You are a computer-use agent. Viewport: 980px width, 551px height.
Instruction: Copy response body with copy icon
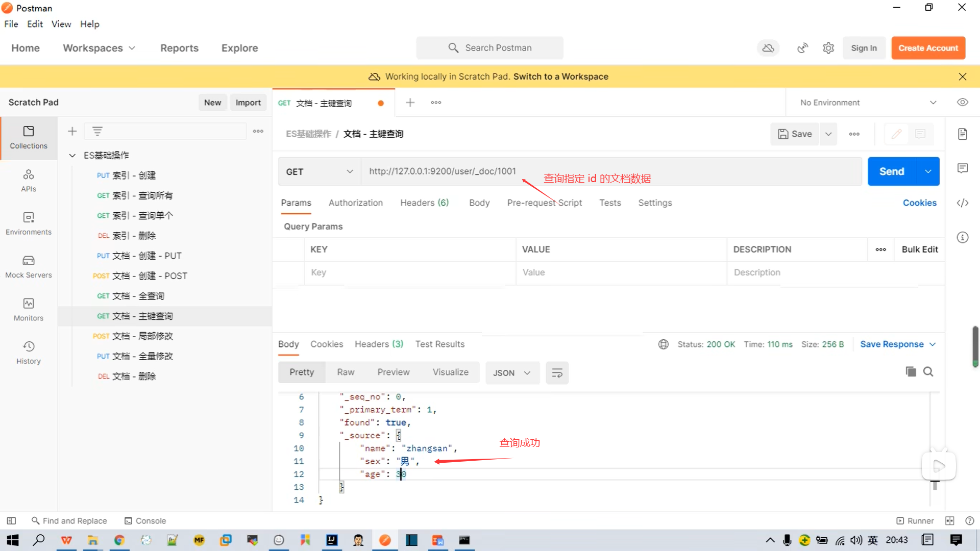point(911,371)
